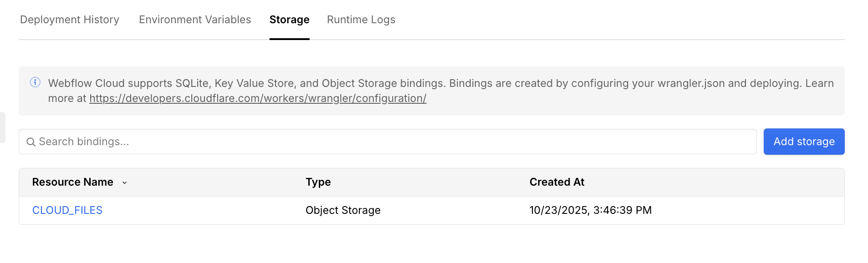
Task: Select the Storage tab
Action: coord(289,20)
